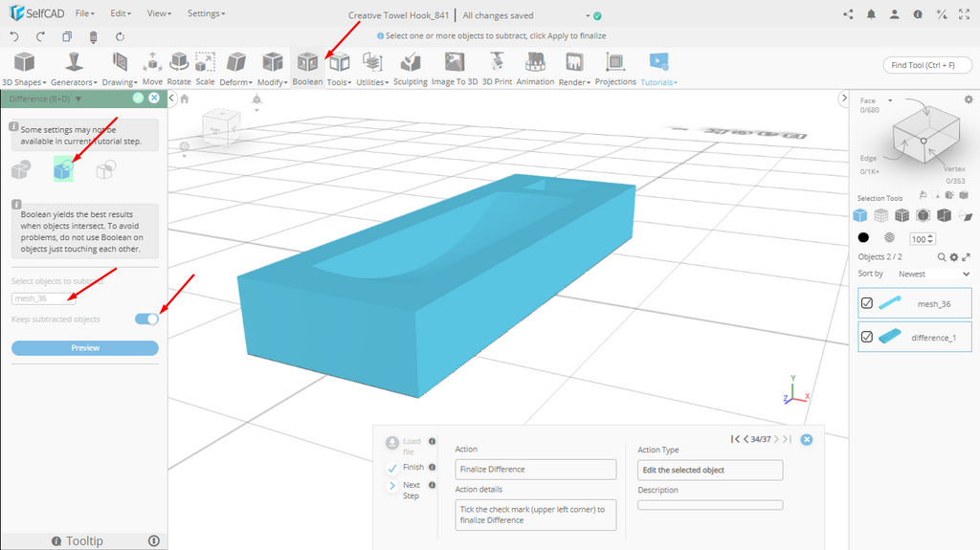Open the Tools dropdown in toolbar

[340, 69]
